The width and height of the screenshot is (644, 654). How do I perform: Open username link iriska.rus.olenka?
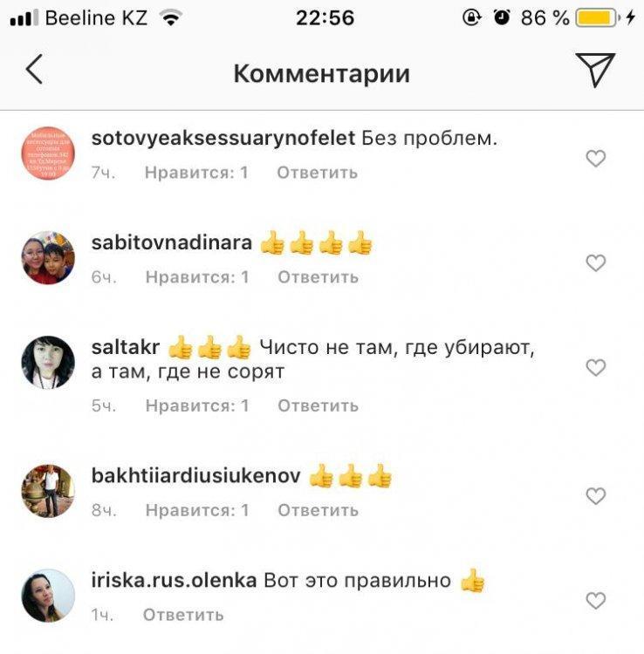[x=174, y=580]
